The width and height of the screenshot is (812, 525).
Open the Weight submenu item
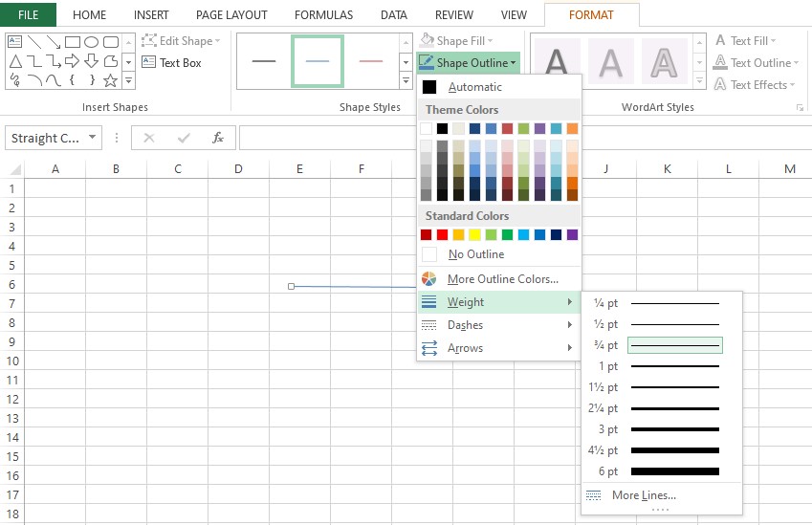click(499, 302)
